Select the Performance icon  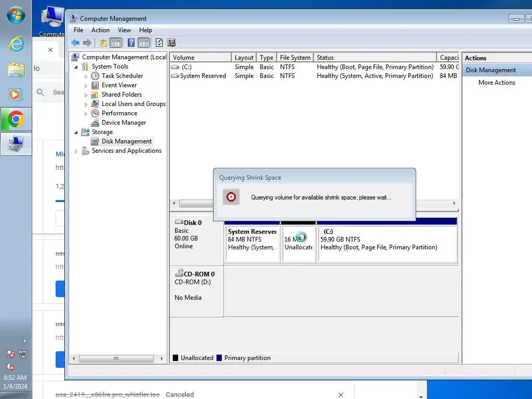point(95,113)
